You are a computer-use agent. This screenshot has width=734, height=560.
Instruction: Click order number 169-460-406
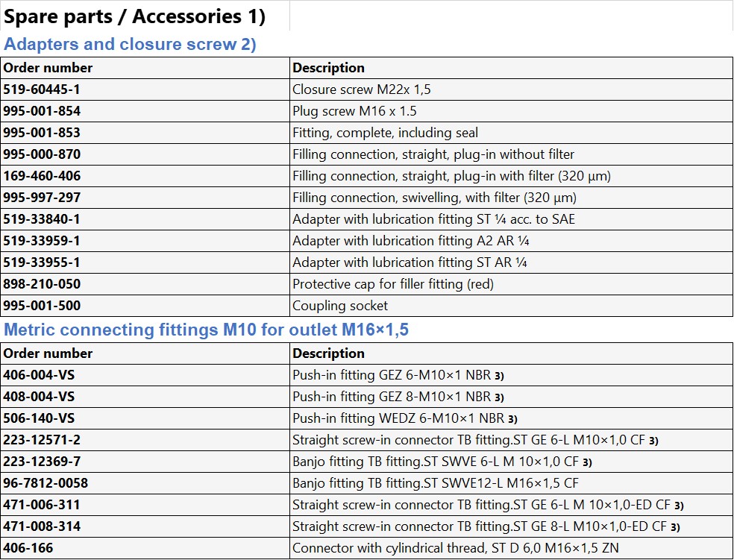click(42, 176)
